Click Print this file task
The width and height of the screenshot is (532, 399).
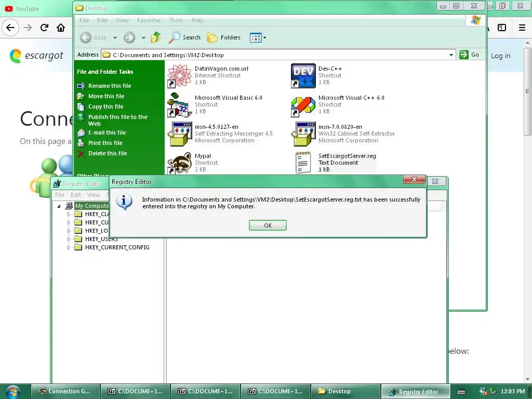coord(105,143)
